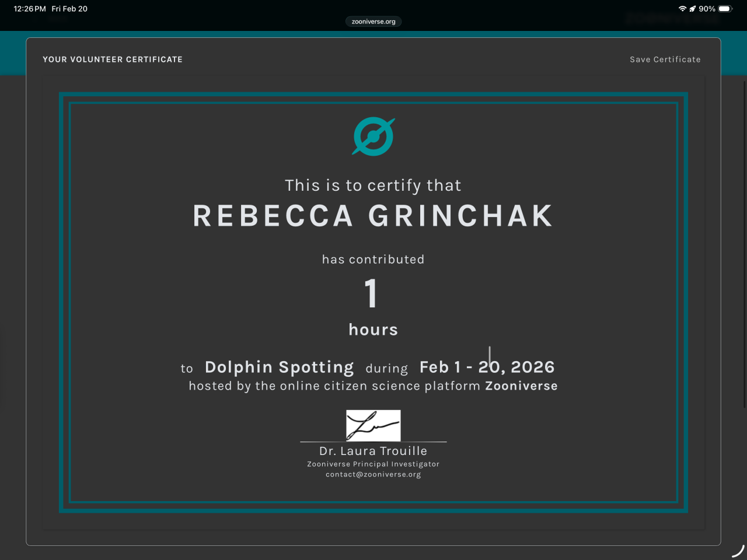Viewport: 747px width, 560px height.
Task: Click the 12:26 PM clock in status bar
Action: [x=30, y=9]
